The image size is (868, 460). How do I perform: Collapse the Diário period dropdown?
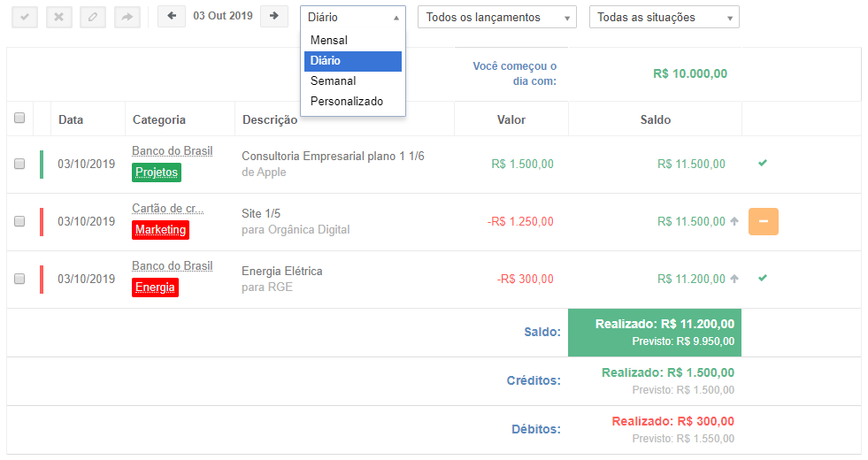352,18
